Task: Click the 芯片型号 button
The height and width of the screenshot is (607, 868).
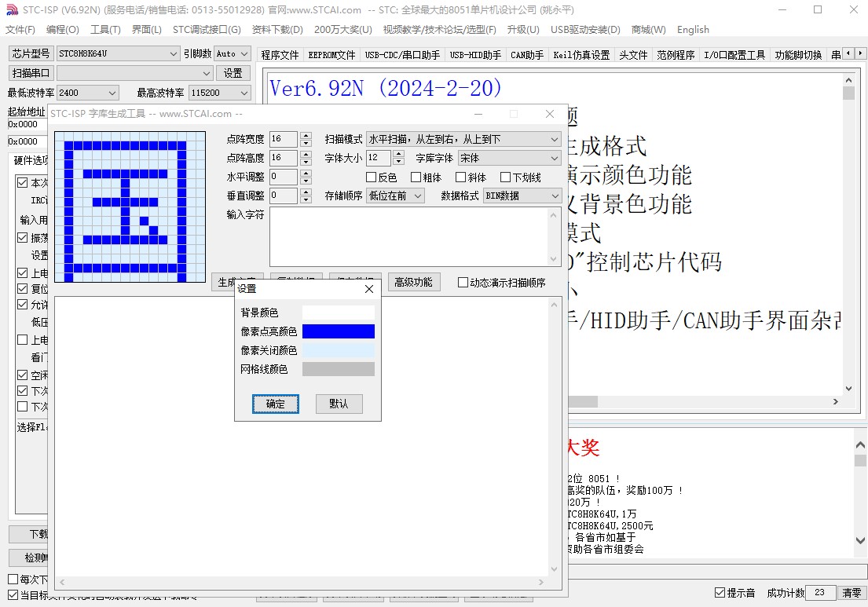Action: [x=31, y=53]
